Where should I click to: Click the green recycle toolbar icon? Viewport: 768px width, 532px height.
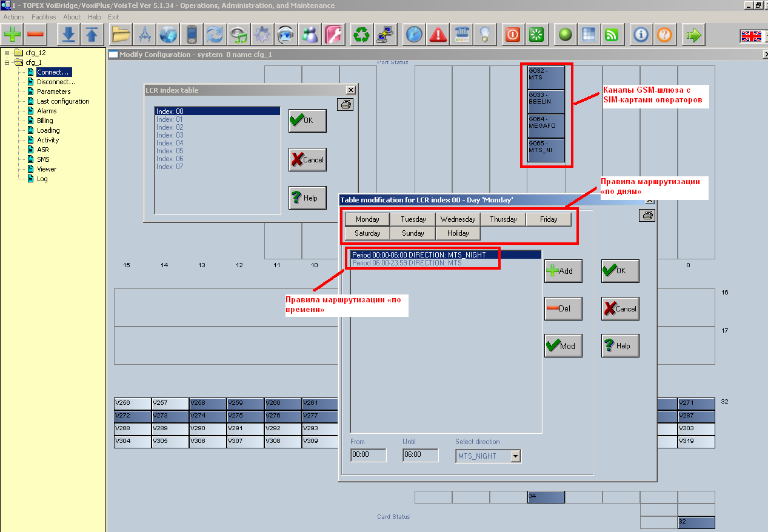[362, 35]
